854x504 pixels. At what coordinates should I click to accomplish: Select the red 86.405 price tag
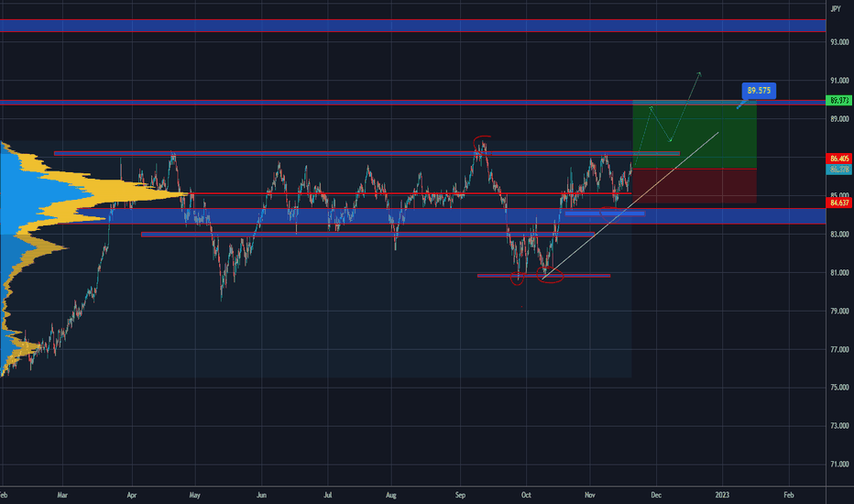click(x=839, y=159)
